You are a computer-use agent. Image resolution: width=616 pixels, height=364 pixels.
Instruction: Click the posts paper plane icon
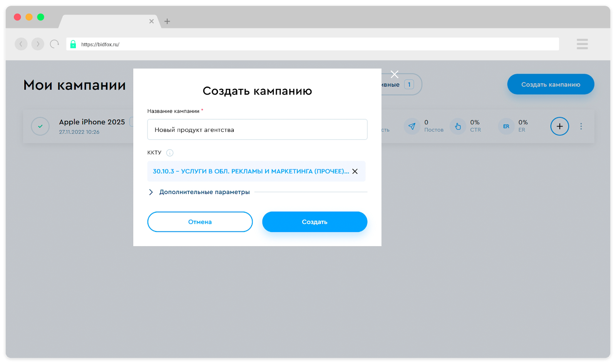[x=412, y=126]
